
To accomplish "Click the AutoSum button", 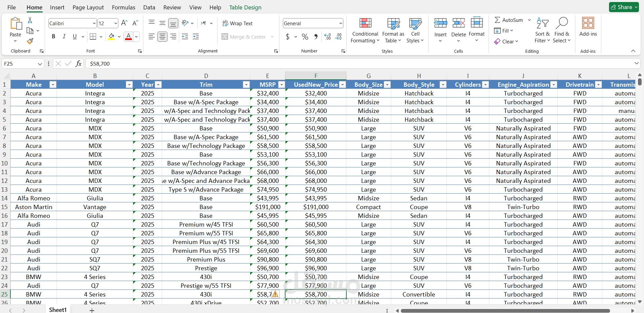I will [509, 20].
